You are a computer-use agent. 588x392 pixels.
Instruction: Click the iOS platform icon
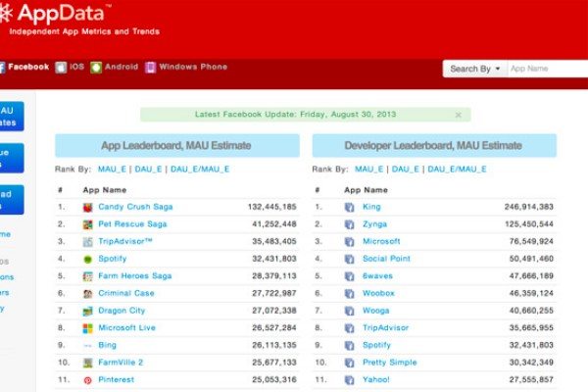tap(61, 68)
